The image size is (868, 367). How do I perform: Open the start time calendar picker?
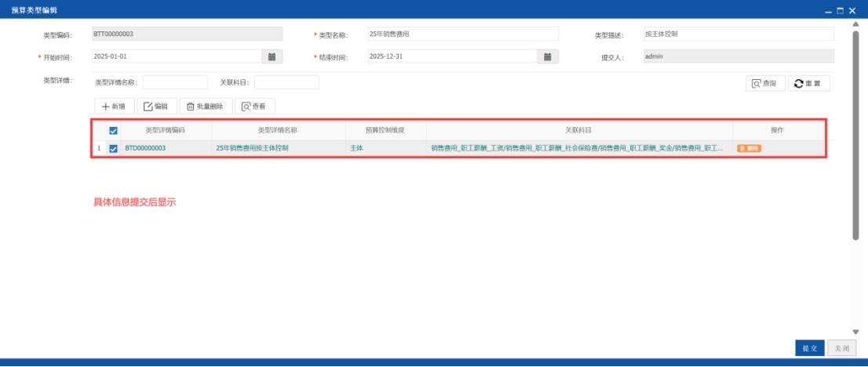click(x=272, y=56)
